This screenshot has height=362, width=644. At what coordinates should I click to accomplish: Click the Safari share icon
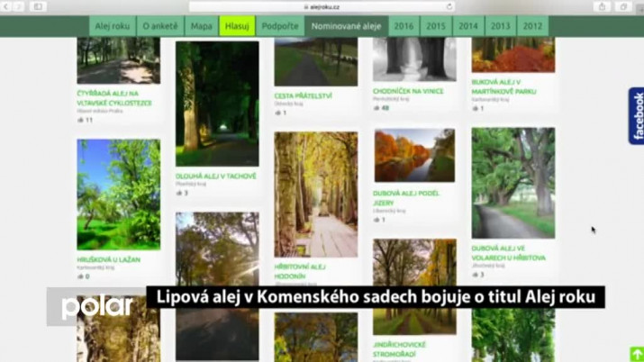tap(602, 6)
